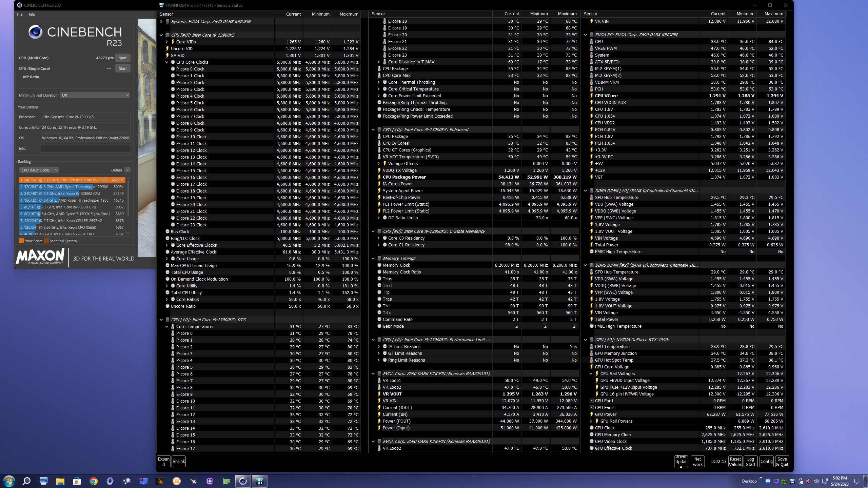Expand the Core Effective Clocks row
Screen dimensions: 868x488
(167, 245)
